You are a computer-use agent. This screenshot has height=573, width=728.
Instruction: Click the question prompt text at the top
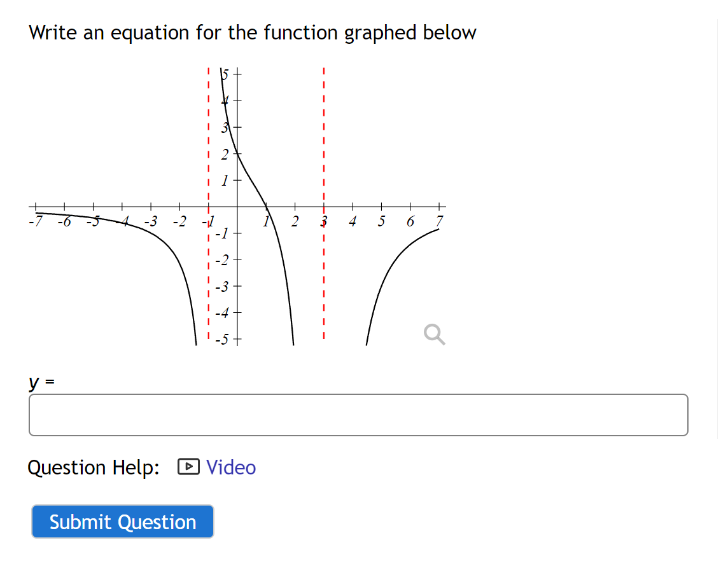pyautogui.click(x=253, y=32)
